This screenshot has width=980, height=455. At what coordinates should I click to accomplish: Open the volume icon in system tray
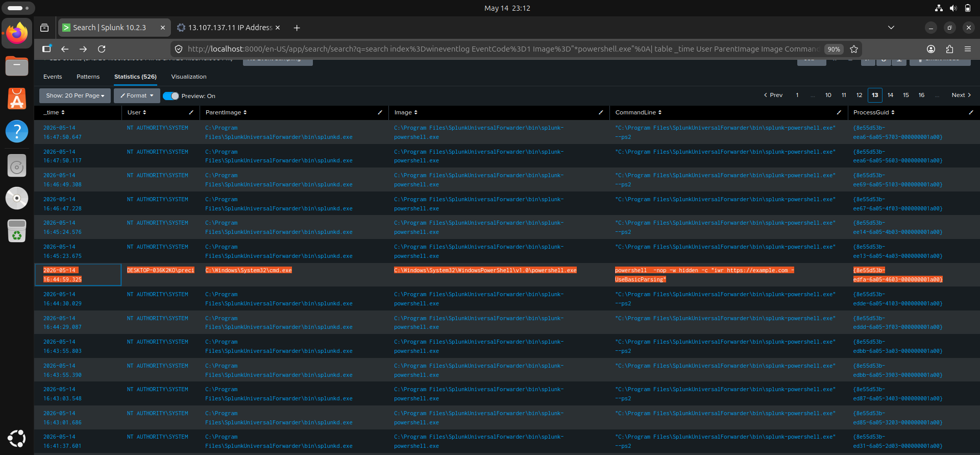pyautogui.click(x=953, y=8)
